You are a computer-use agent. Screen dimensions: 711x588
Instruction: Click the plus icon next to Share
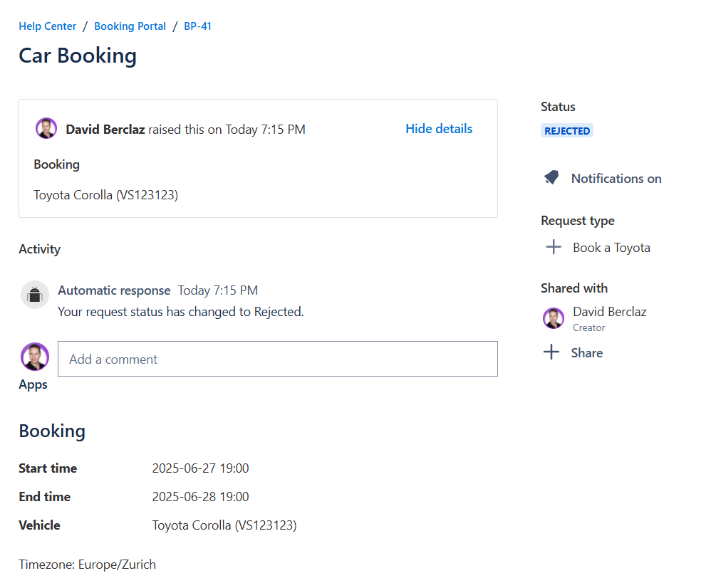point(551,352)
